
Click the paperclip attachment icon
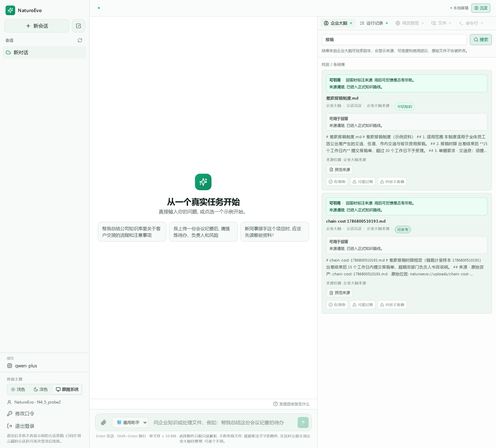[104, 422]
